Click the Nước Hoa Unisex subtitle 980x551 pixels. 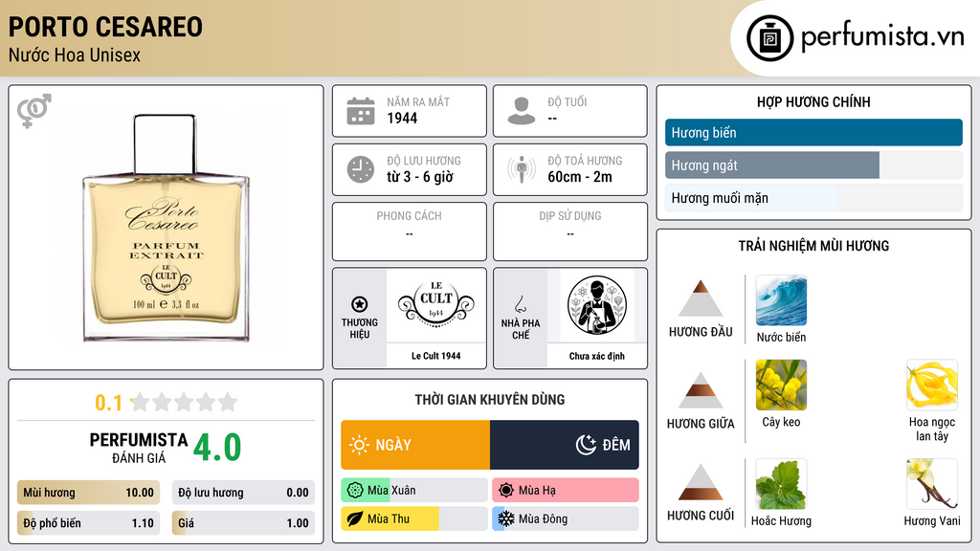click(75, 55)
